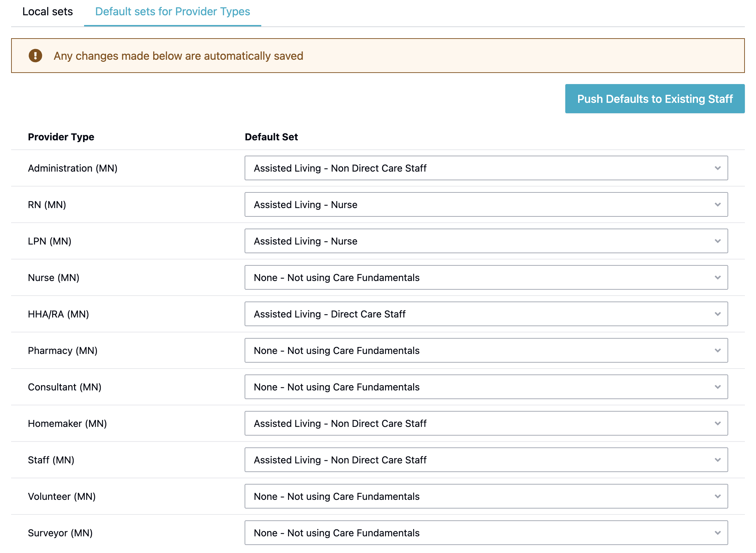Click the automatically saved notice text
The width and height of the screenshot is (756, 553).
[x=178, y=56]
